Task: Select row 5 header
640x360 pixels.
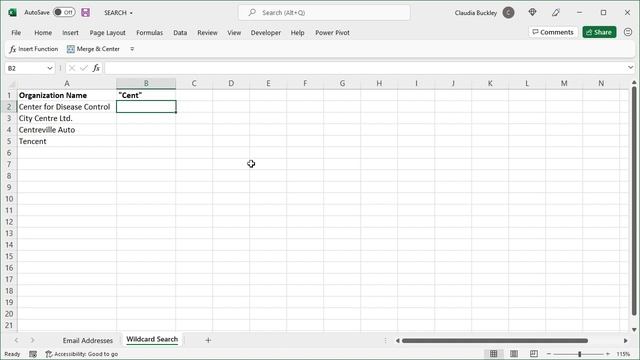Action: (x=9, y=141)
